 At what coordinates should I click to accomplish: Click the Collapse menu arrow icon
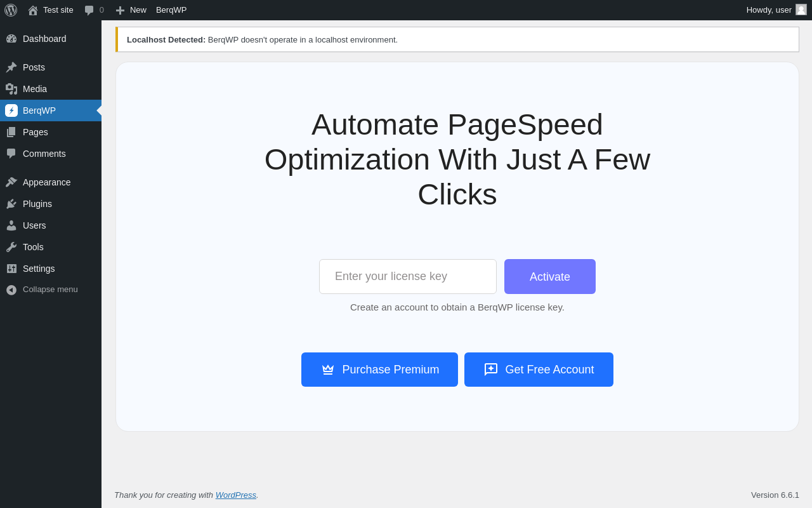pos(11,290)
